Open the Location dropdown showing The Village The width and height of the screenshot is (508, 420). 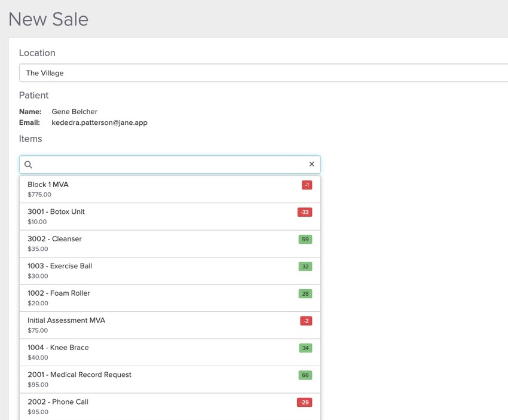[x=264, y=73]
